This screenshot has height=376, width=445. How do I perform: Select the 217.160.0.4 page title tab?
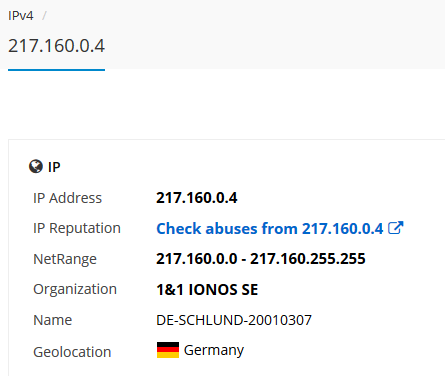tap(56, 46)
